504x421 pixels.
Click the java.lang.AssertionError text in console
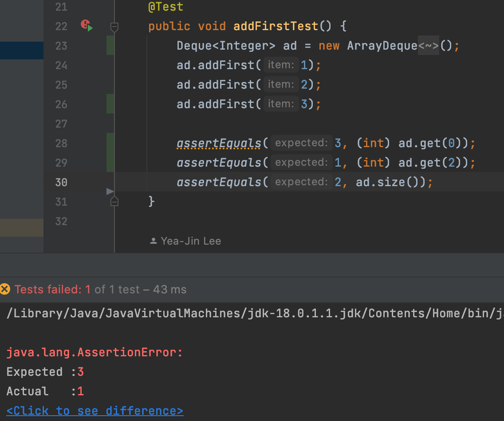[x=94, y=352]
